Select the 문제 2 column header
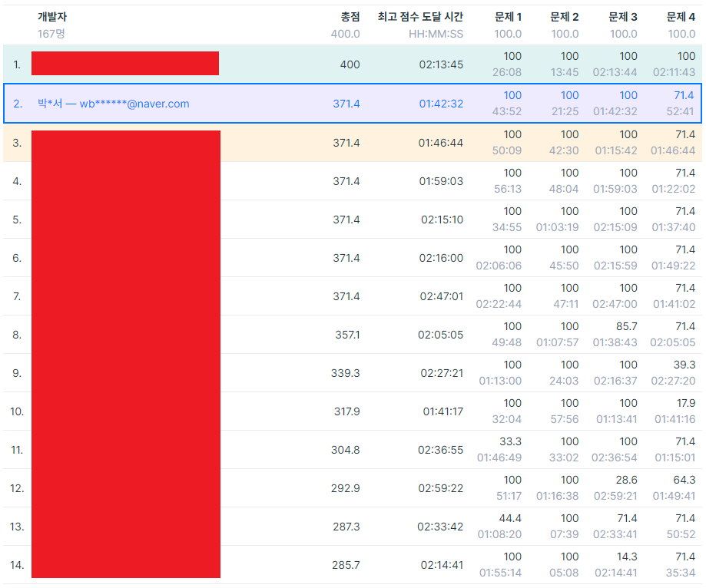 point(564,17)
